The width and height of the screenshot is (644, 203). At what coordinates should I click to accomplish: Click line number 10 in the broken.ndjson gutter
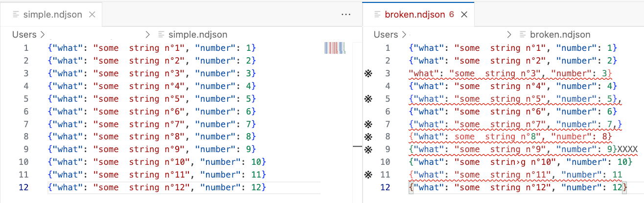[385, 162]
